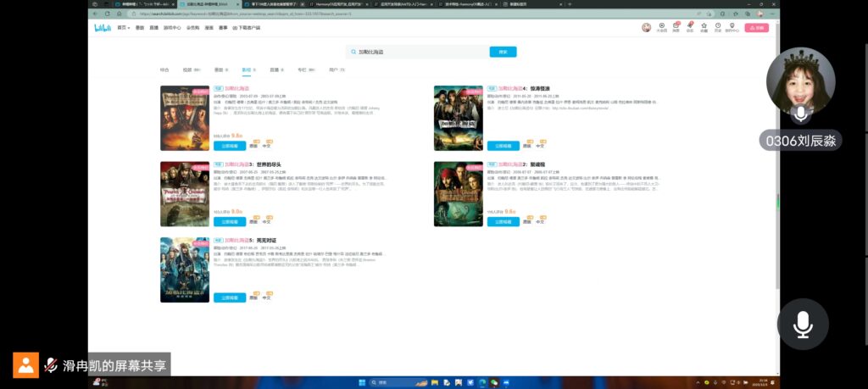The height and width of the screenshot is (389, 868).
Task: Open the 加勒比海盗4 惊涛怪浪 poster
Action: [459, 118]
